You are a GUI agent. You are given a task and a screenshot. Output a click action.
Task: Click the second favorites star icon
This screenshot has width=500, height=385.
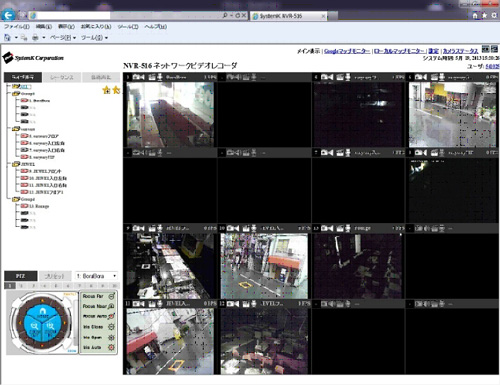[x=116, y=90]
